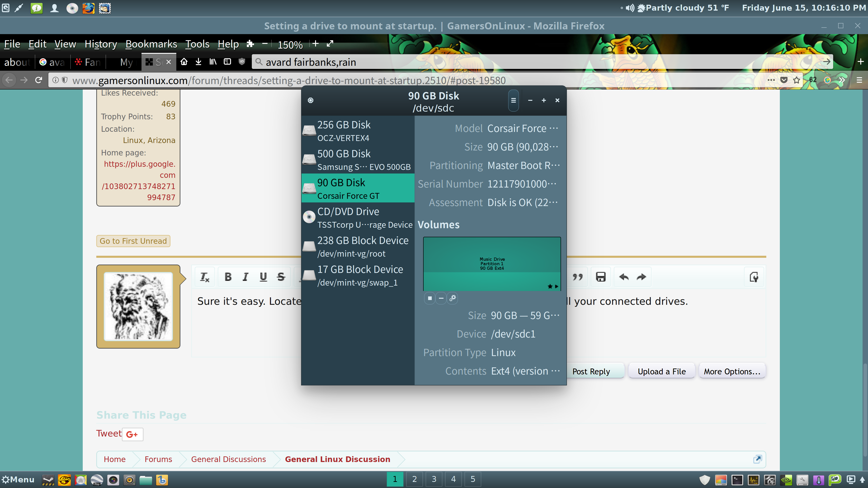This screenshot has height=488, width=868.
Task: Show sidebars icon in Firefox toolbar
Action: tap(227, 62)
